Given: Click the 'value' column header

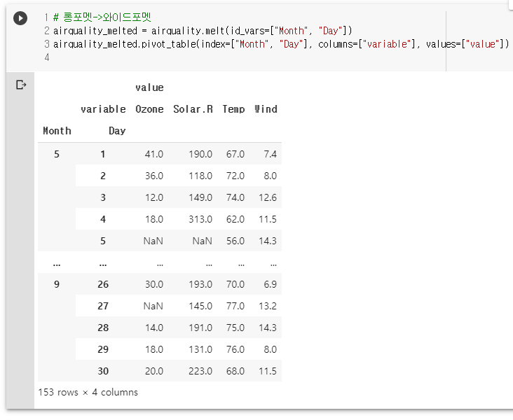Looking at the screenshot, I should [x=149, y=87].
